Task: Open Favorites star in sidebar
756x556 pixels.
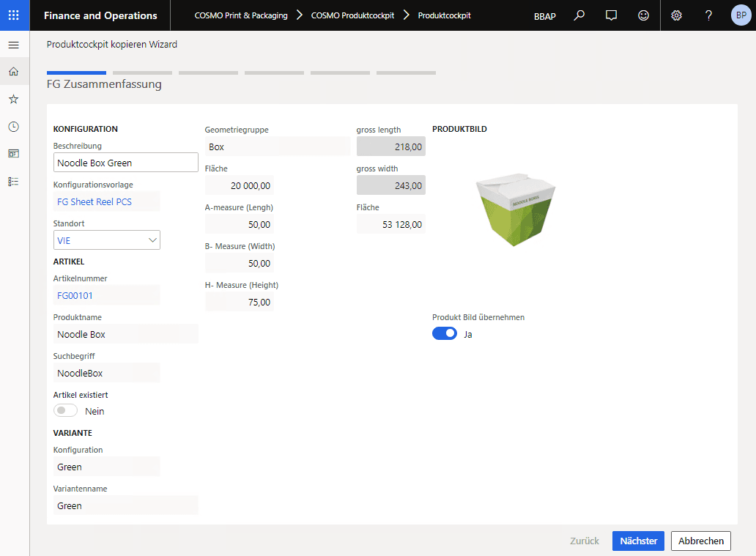Action: [x=13, y=99]
